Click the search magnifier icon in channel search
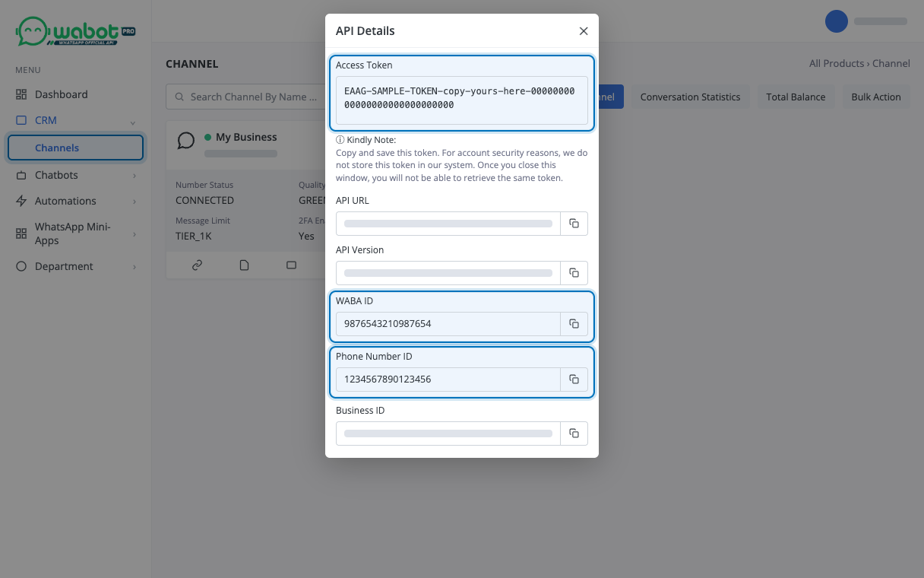 179,97
